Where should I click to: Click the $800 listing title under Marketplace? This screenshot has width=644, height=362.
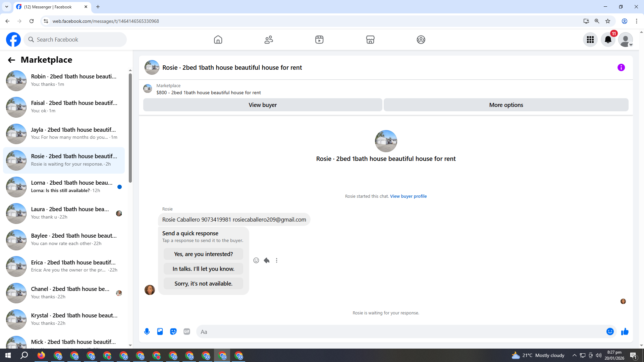tap(208, 93)
